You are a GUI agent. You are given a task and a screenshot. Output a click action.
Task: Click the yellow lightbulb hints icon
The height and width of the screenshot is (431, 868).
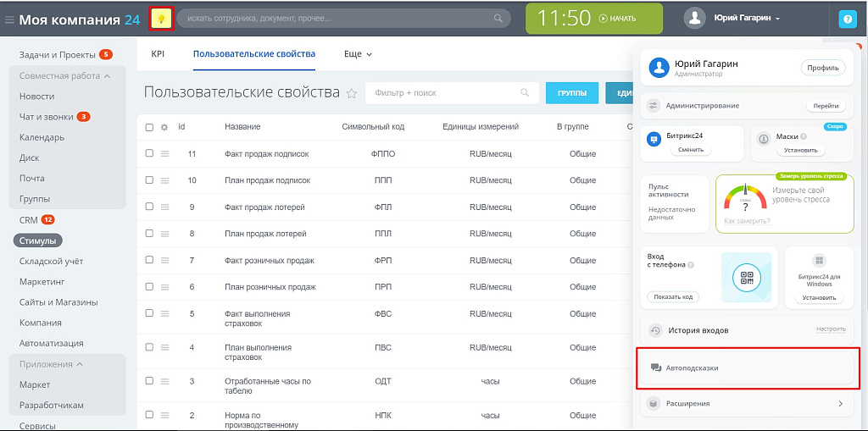click(161, 18)
